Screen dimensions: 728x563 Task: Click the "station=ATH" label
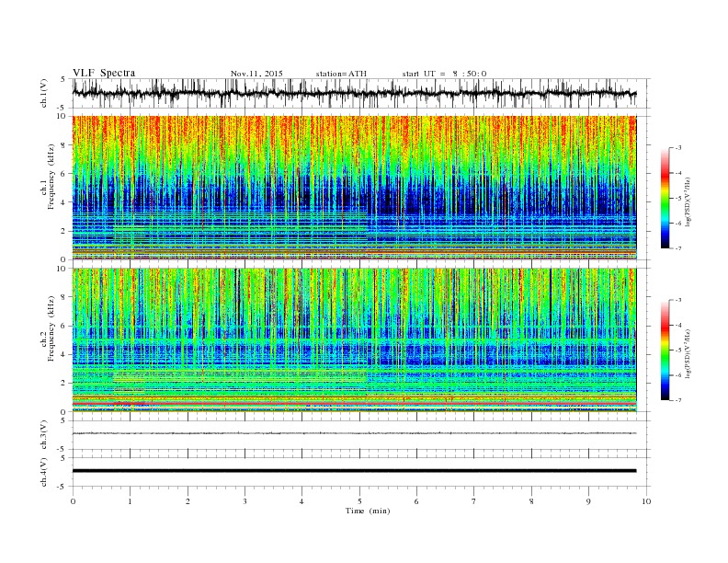pos(341,74)
